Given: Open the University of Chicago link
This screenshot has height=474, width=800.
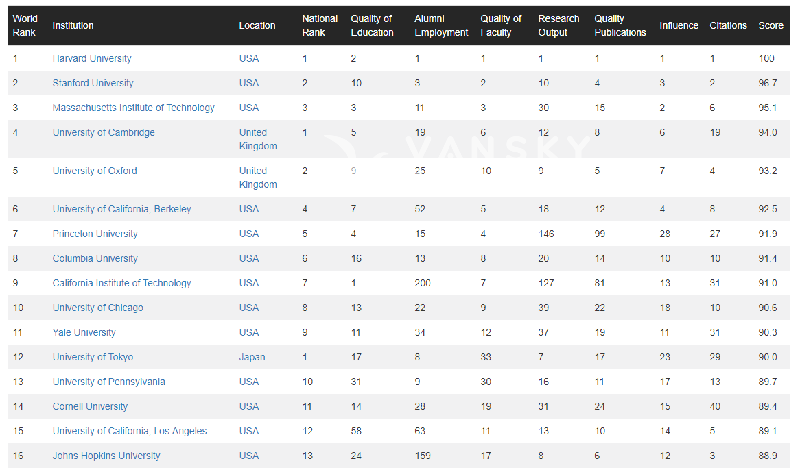Looking at the screenshot, I should click(x=98, y=308).
